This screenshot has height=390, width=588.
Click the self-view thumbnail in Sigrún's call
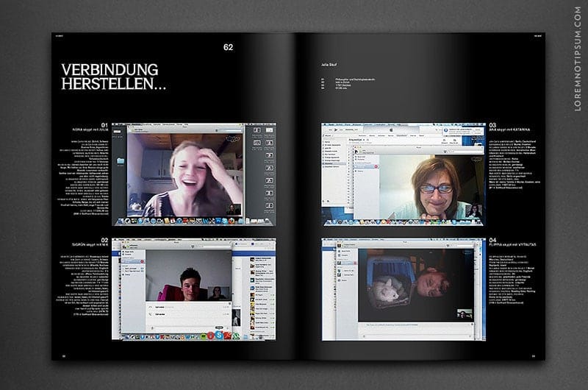tap(218, 293)
